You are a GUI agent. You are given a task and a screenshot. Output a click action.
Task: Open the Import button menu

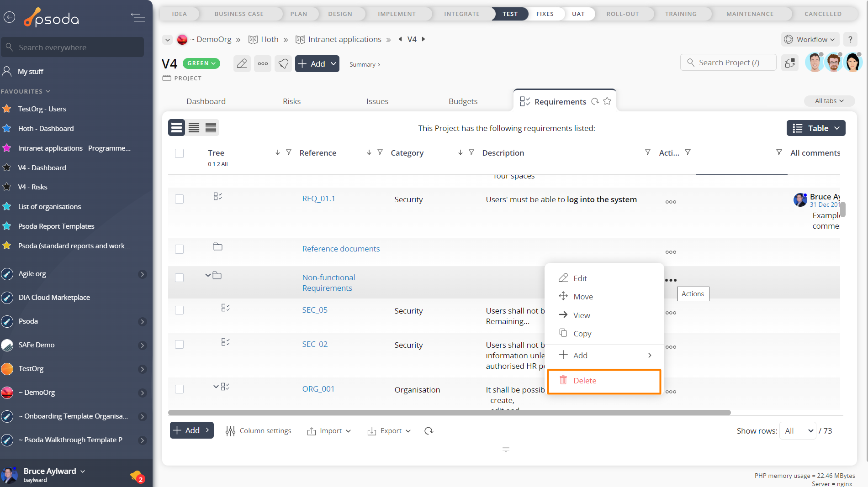(329, 431)
